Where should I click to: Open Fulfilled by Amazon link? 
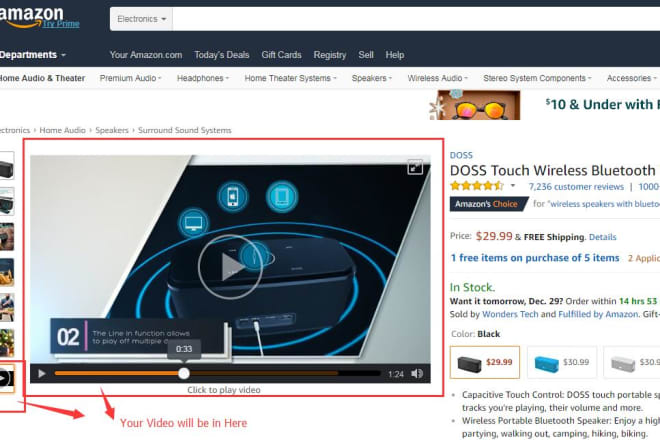598,314
